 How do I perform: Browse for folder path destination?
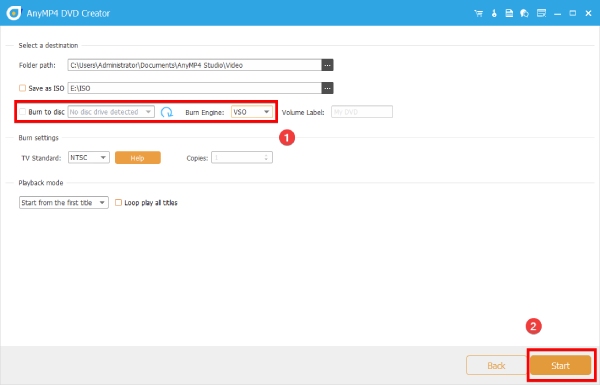327,65
